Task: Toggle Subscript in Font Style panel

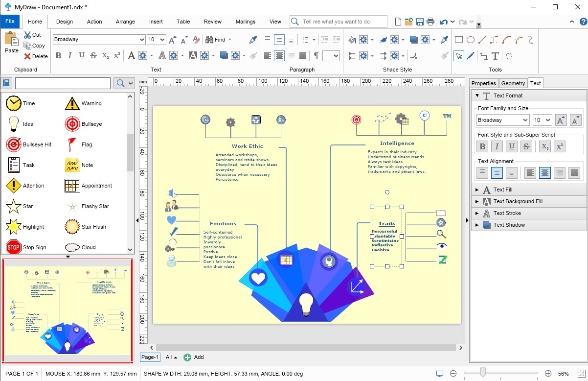Action: coord(545,146)
